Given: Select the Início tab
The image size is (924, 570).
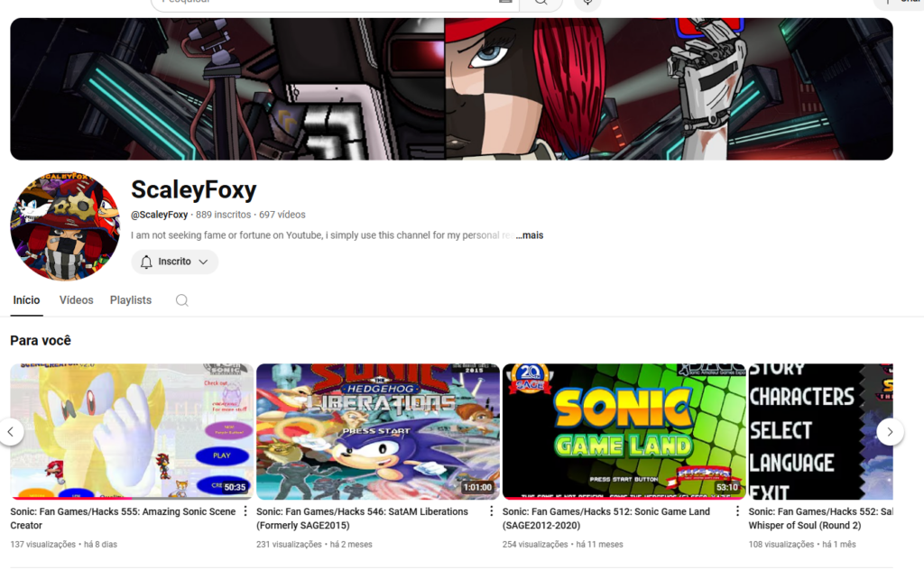Looking at the screenshot, I should click(26, 300).
